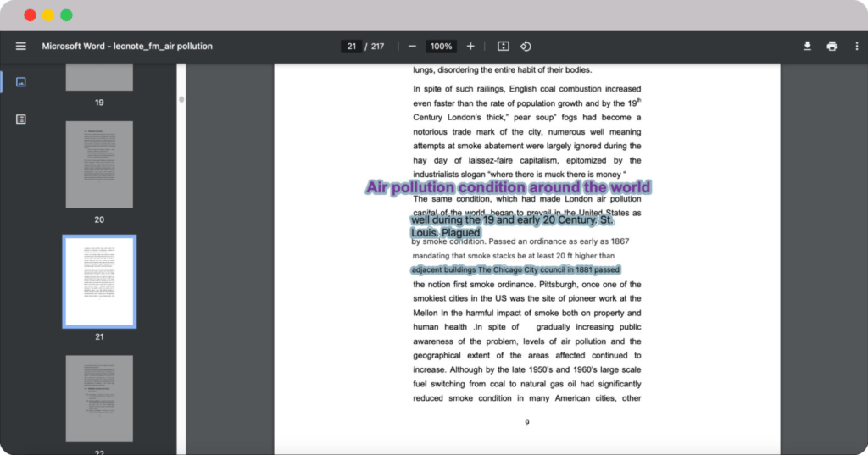Click the yellow macOS minimize button
868x455 pixels.
[x=48, y=15]
